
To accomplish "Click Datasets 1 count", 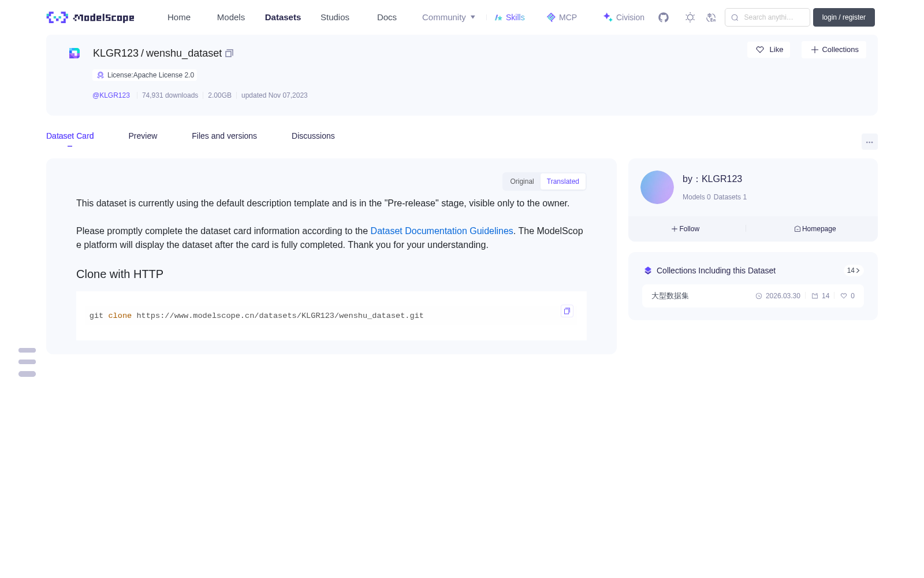I will [730, 197].
